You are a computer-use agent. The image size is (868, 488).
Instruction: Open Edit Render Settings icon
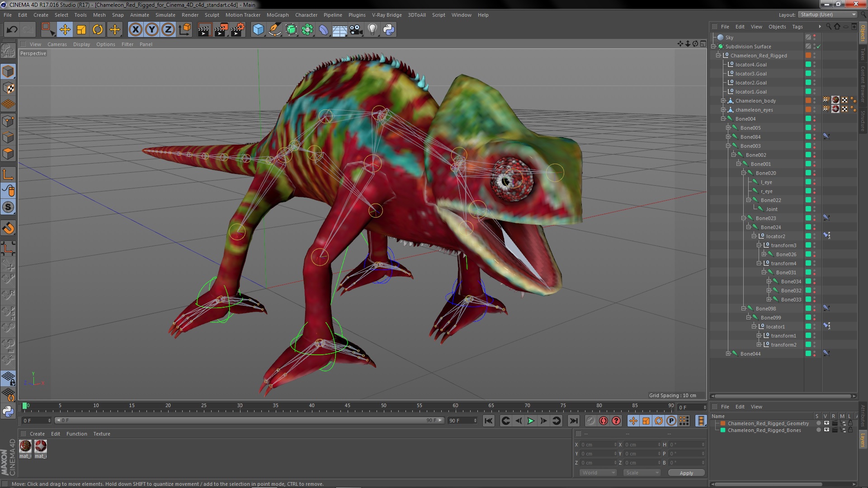point(238,30)
